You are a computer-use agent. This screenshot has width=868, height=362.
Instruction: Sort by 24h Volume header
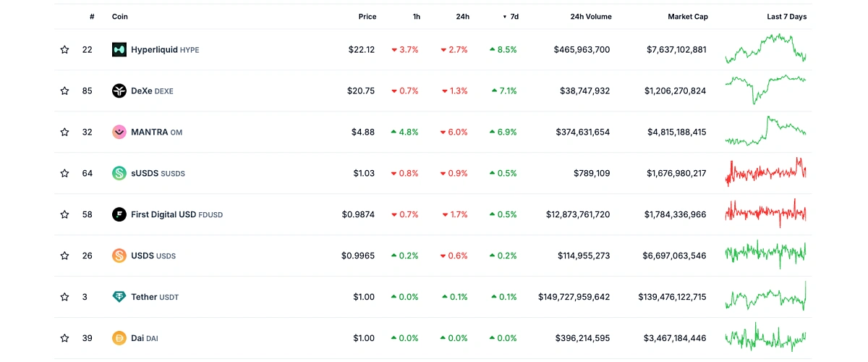click(x=590, y=17)
